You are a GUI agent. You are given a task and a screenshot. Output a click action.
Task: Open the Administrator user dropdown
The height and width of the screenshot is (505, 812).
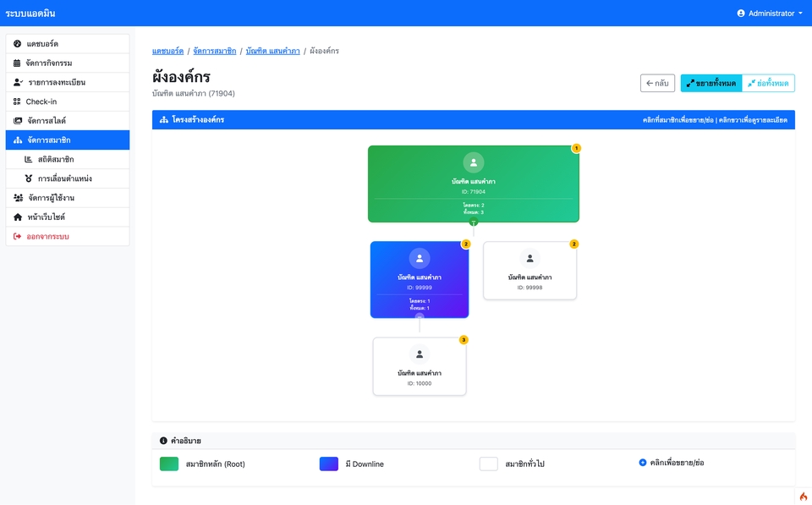pos(770,14)
